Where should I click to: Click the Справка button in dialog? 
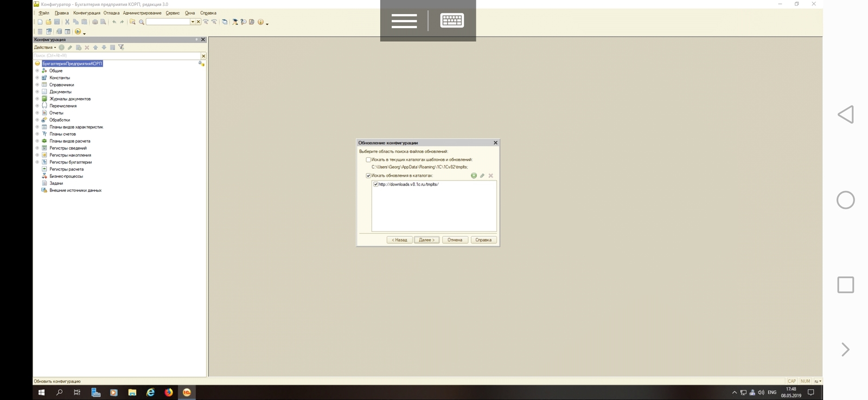483,240
